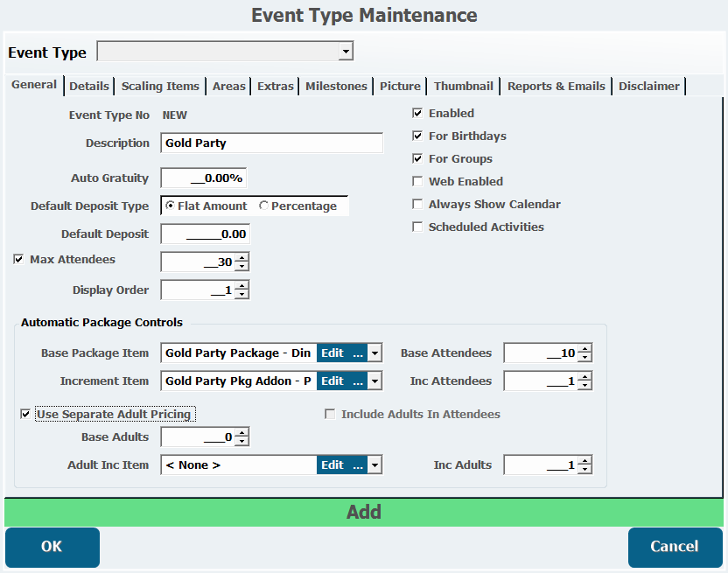Open the Event Type dropdown
Viewport: 728px width, 573px height.
pos(346,52)
